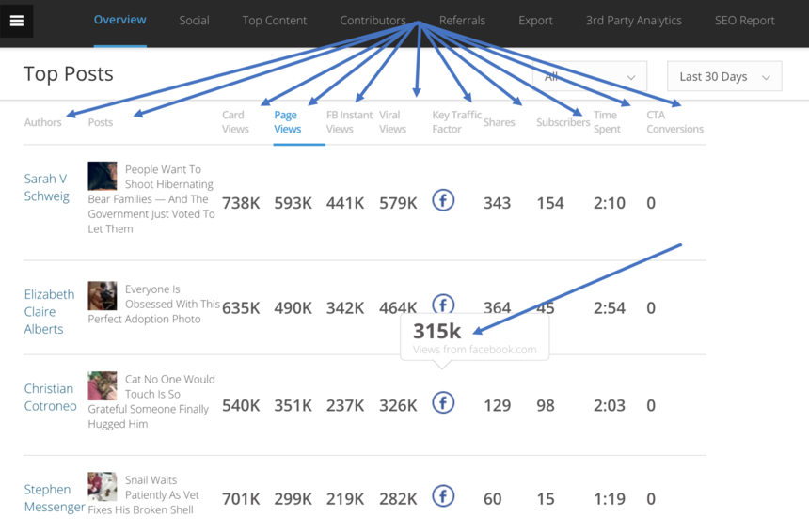Viewport: 809px width, 532px height.
Task: Open the Export tab
Action: pos(535,21)
